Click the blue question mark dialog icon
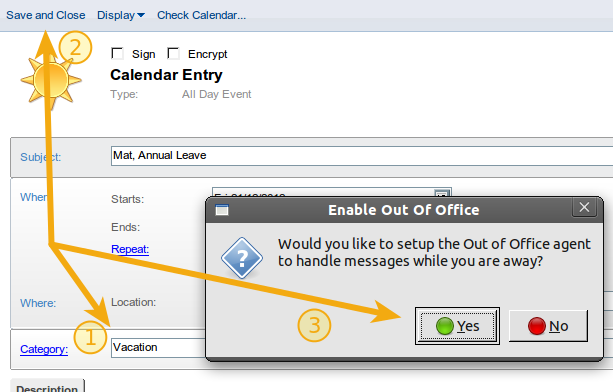The image size is (613, 392). [242, 258]
